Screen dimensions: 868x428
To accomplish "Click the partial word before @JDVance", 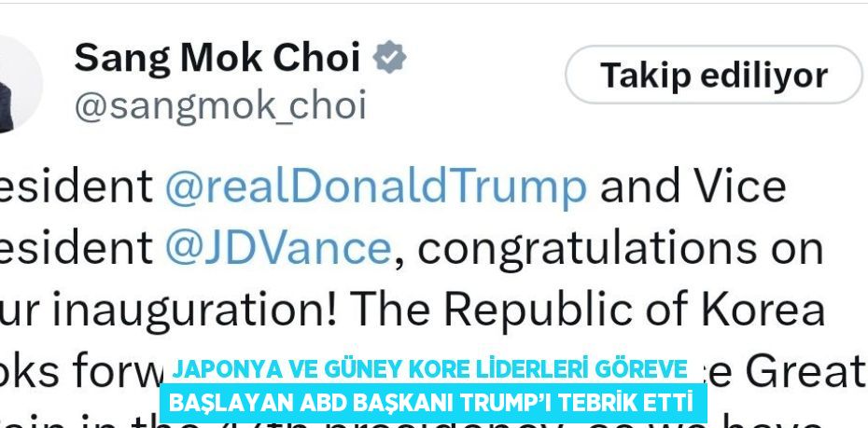I will point(77,247).
